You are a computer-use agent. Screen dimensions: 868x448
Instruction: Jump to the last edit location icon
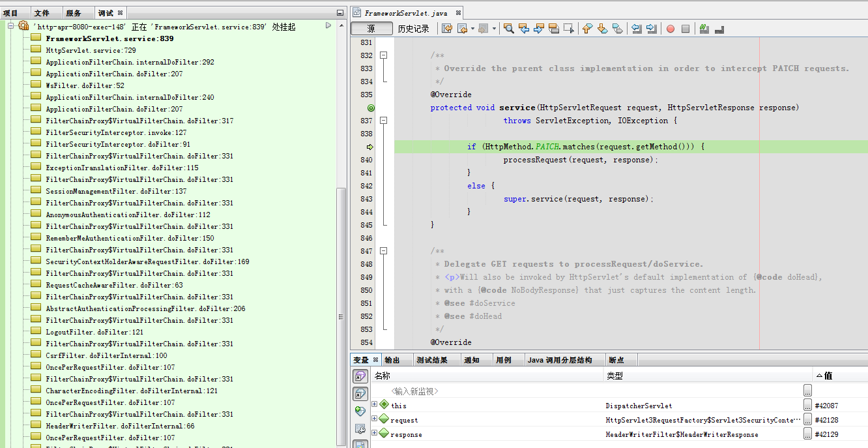click(447, 29)
